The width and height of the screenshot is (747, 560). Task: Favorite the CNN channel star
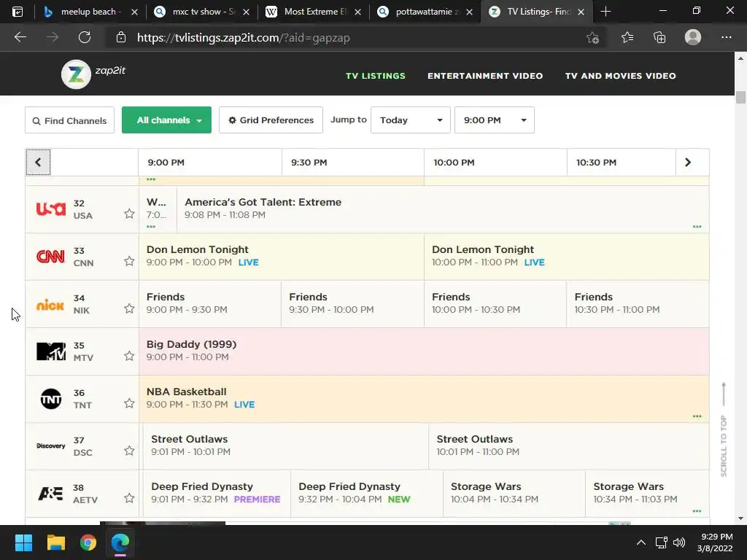coord(129,261)
